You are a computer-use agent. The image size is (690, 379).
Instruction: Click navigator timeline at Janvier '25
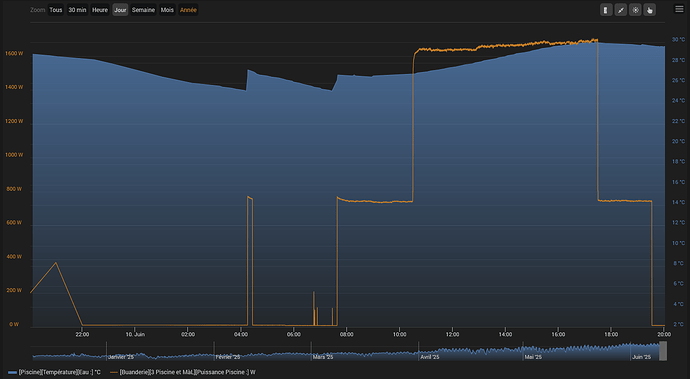pyautogui.click(x=121, y=357)
